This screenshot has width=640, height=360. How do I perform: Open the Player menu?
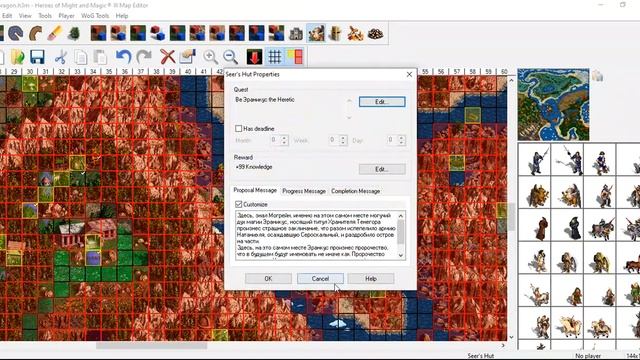[x=66, y=16]
